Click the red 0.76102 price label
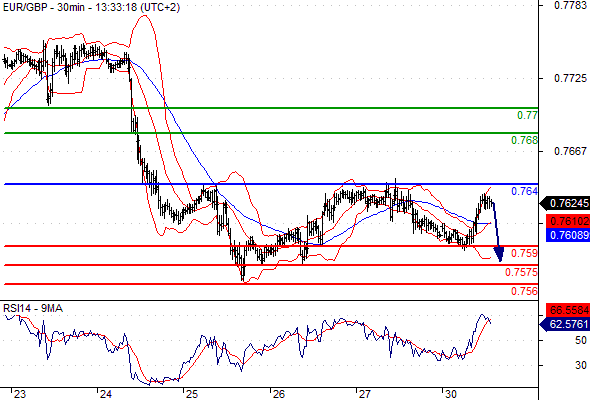 tap(568, 221)
